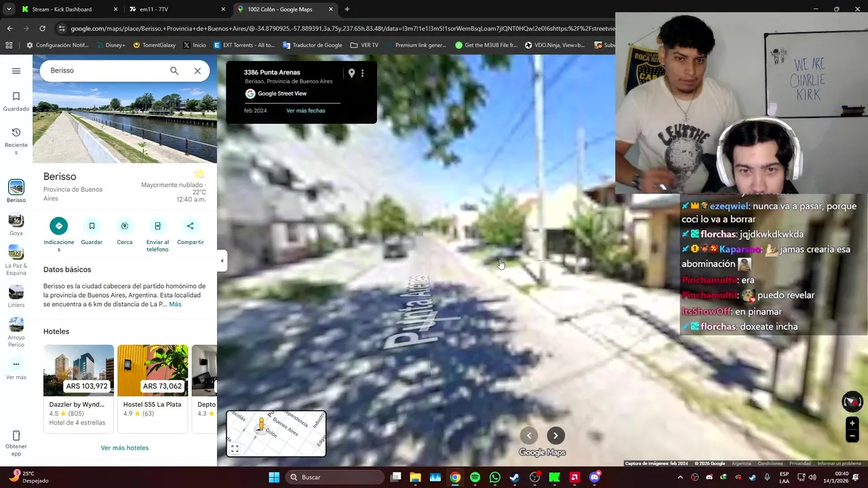Switch to the em11 - 7TV tab
The height and width of the screenshot is (488, 868).
[x=178, y=9]
